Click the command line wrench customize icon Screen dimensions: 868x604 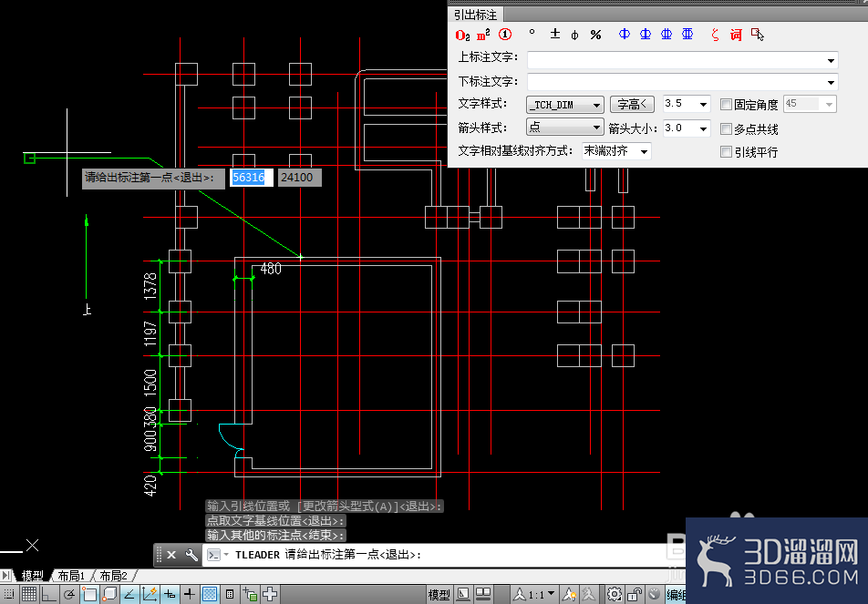[x=191, y=555]
